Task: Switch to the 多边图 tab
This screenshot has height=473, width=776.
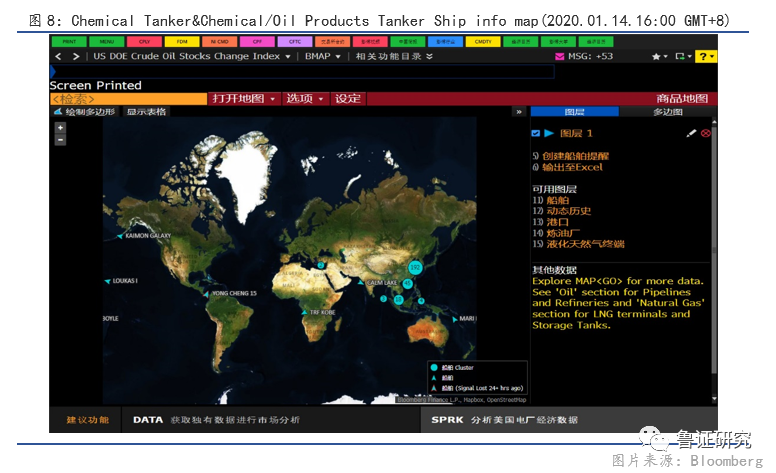Action: click(668, 112)
